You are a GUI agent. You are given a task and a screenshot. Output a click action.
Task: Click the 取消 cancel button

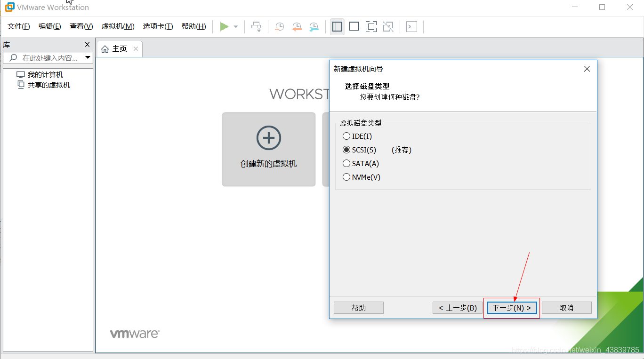(x=567, y=308)
